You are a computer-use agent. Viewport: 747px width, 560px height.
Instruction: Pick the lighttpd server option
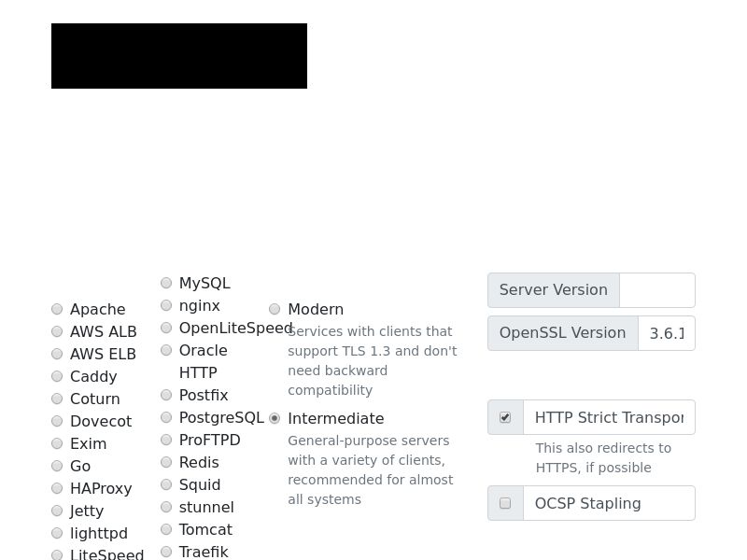(x=57, y=533)
